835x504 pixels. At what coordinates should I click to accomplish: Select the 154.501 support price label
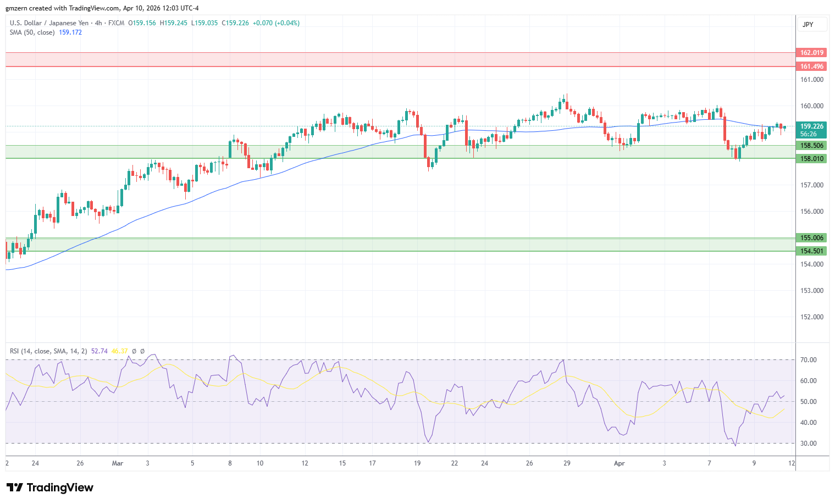[x=811, y=251]
